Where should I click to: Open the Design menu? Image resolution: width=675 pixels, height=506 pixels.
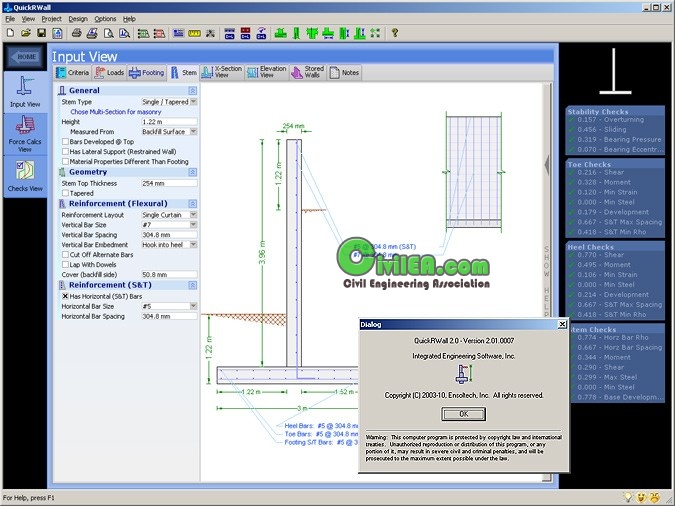78,19
